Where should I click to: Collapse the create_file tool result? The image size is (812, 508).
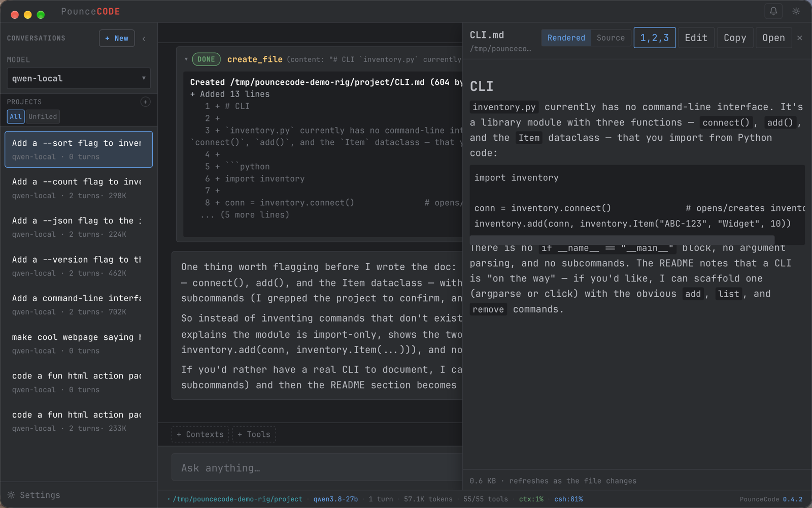tap(186, 59)
